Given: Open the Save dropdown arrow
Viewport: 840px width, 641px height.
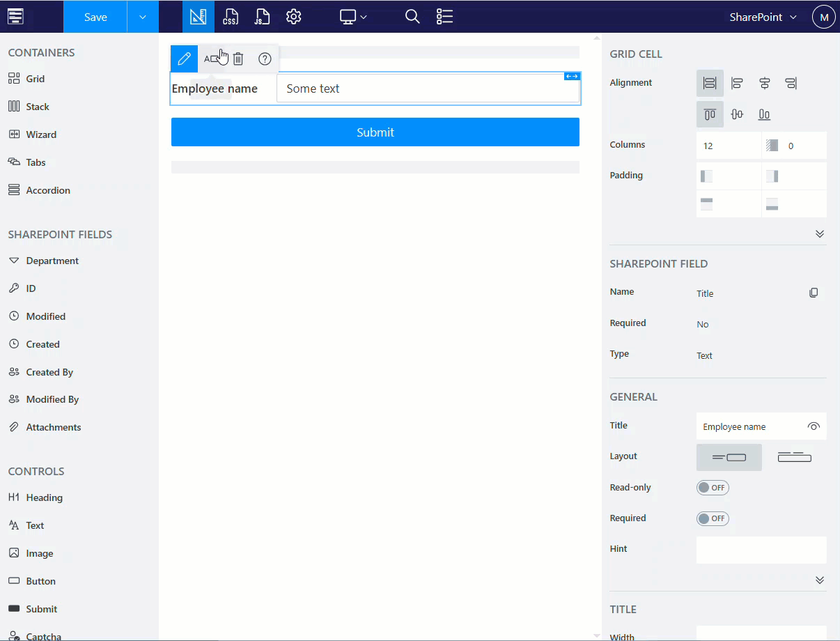Looking at the screenshot, I should tap(143, 17).
